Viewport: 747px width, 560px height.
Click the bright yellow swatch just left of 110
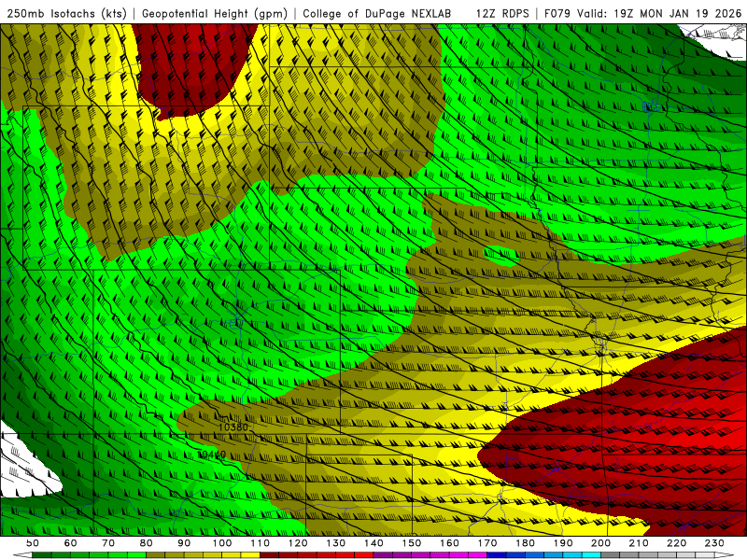coord(250,555)
